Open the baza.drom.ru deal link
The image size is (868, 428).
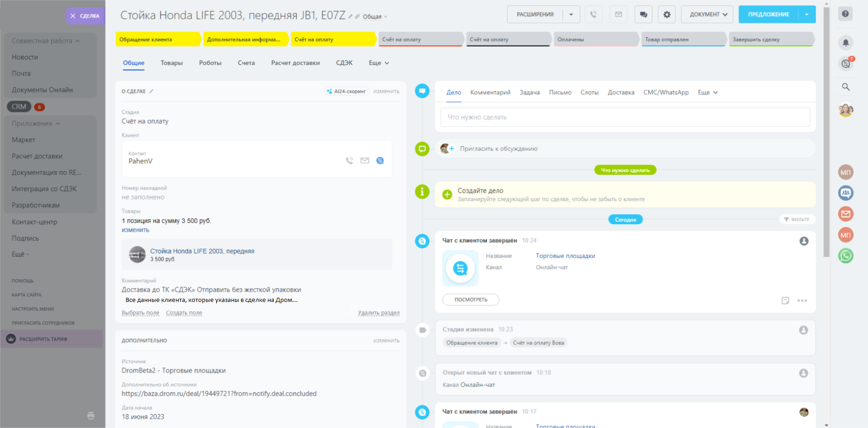(219, 394)
